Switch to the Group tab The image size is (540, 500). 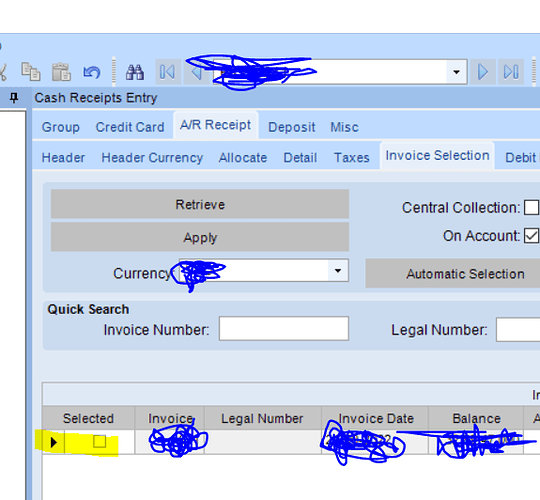pyautogui.click(x=61, y=127)
